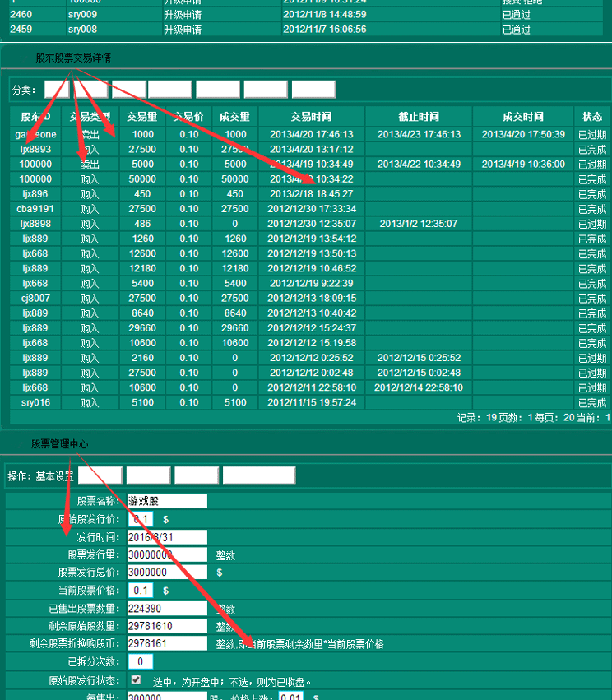Select deadline 2013/1/2 12:35:07

coord(419,224)
